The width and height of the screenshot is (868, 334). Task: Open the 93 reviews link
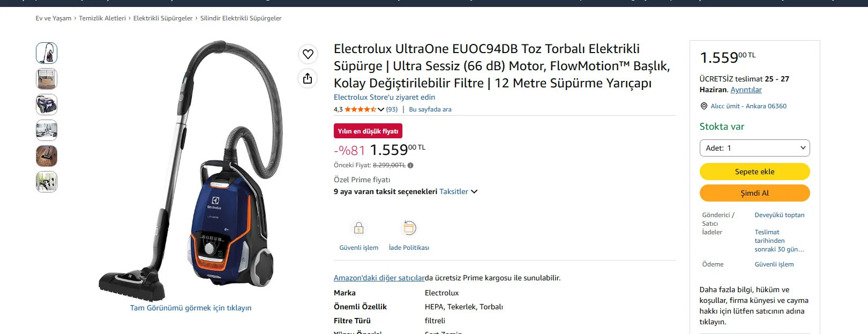coord(392,109)
